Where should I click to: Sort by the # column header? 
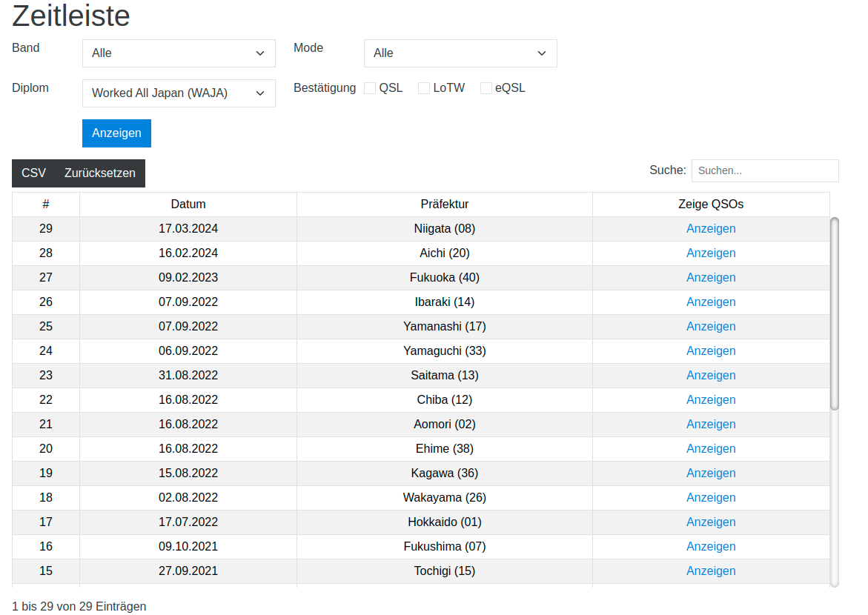coord(46,205)
